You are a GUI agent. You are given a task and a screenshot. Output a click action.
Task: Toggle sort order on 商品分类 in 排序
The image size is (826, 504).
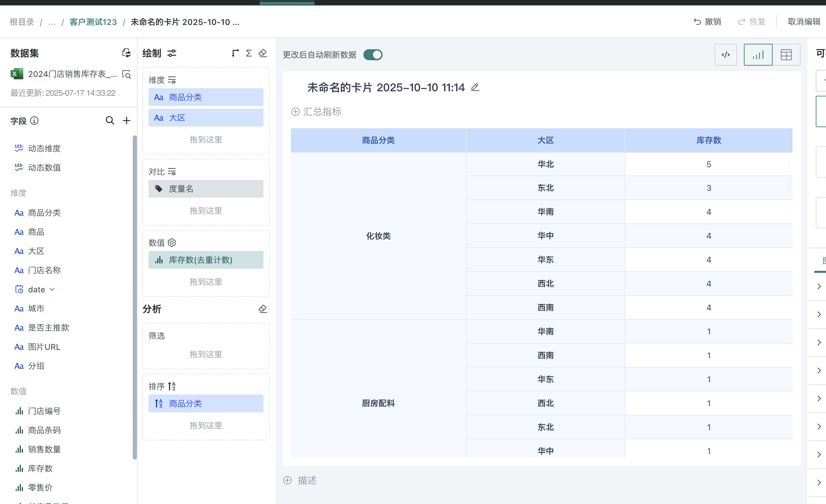click(158, 403)
